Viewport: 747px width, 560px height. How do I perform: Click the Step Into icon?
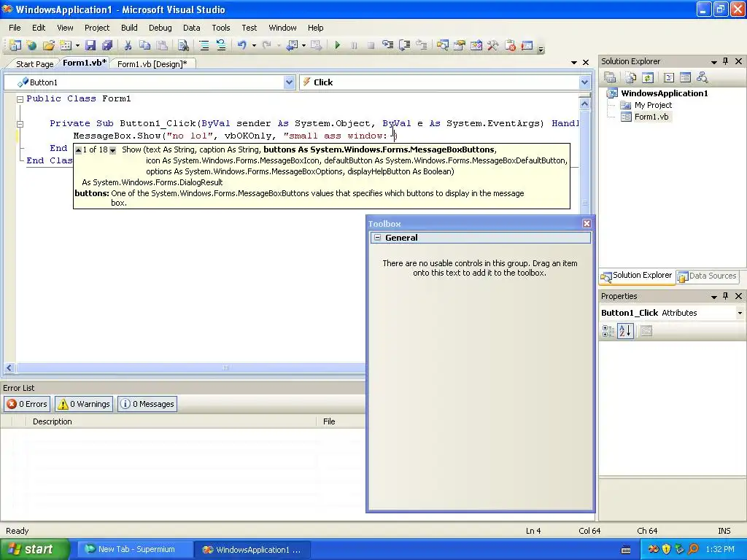tap(388, 45)
